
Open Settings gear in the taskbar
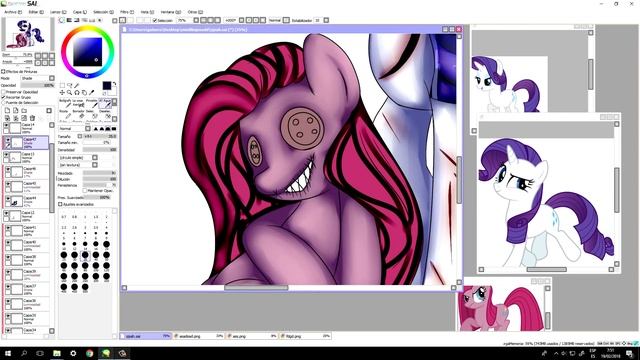pyautogui.click(x=73, y=353)
